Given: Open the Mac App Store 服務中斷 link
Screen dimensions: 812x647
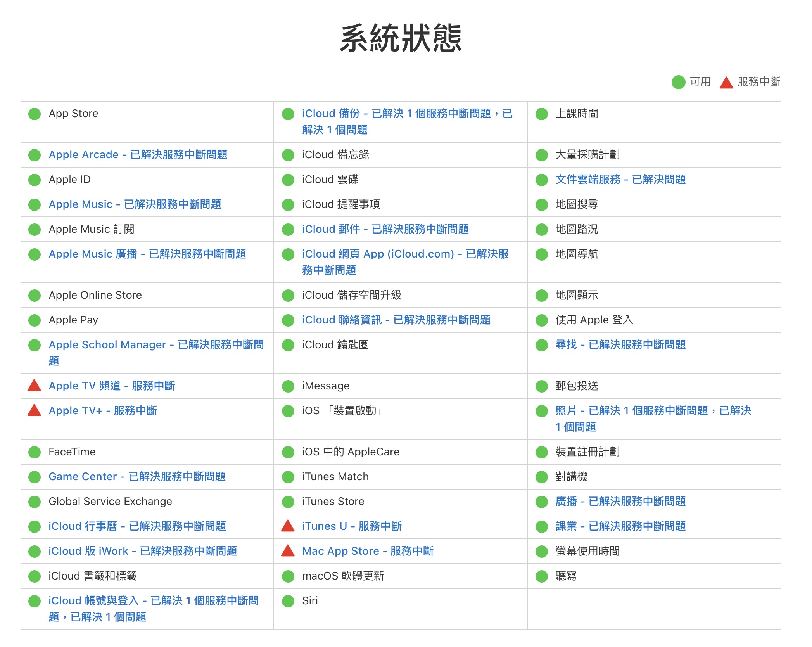Looking at the screenshot, I should click(368, 551).
